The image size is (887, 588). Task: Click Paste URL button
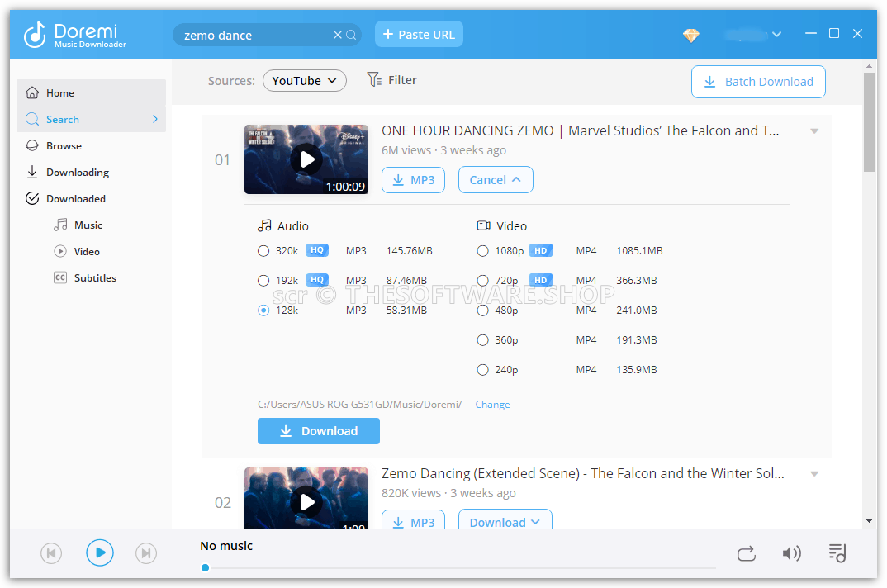pos(420,35)
